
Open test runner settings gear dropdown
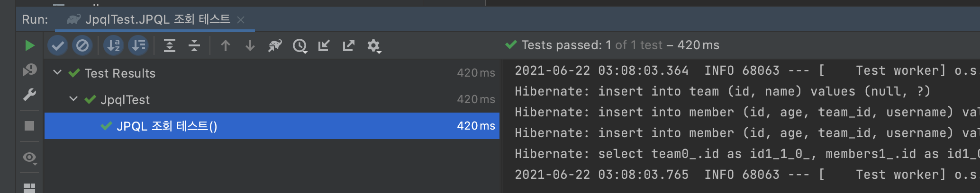tap(374, 46)
